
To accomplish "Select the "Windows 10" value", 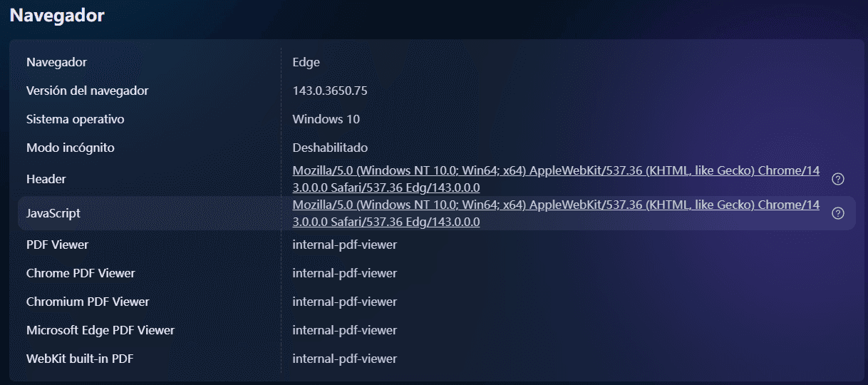I will [x=326, y=119].
